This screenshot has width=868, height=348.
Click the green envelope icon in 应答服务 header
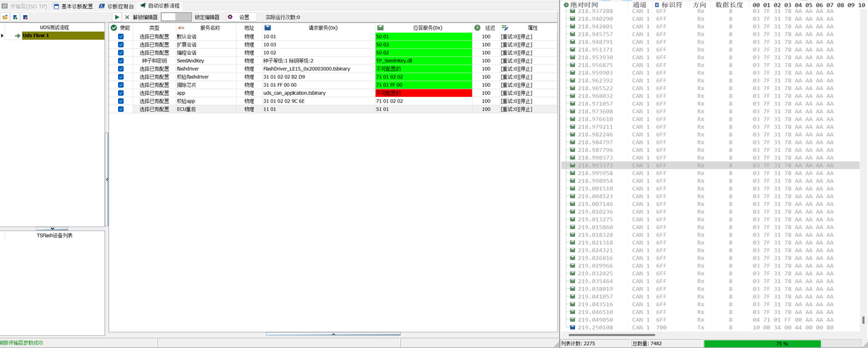(380, 28)
